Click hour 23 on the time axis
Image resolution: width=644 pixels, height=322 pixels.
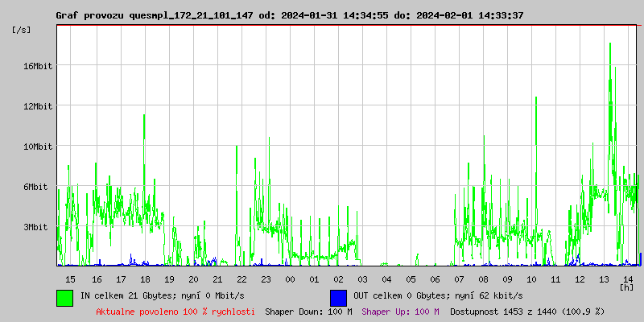click(266, 279)
